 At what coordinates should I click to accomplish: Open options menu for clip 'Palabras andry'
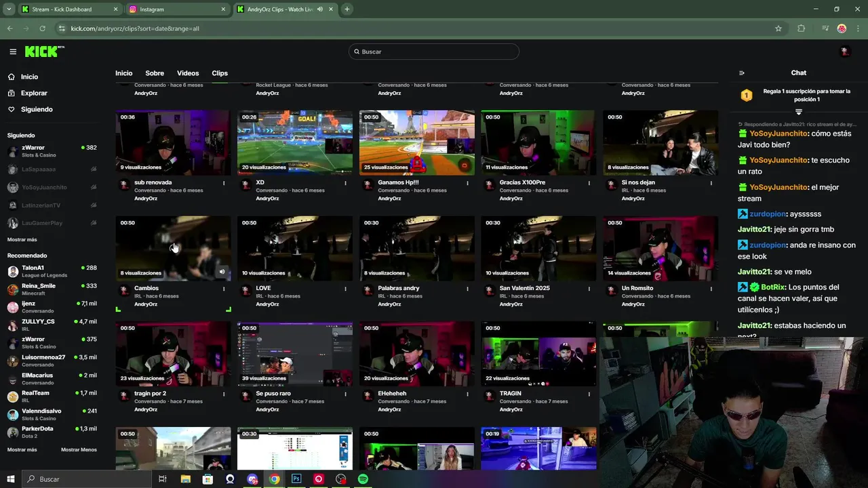[467, 289]
